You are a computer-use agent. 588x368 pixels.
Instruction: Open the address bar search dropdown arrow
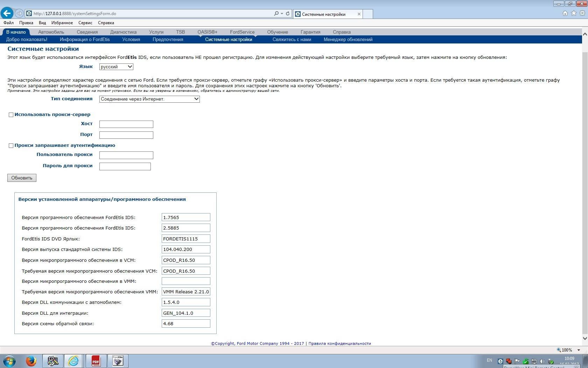coord(282,14)
